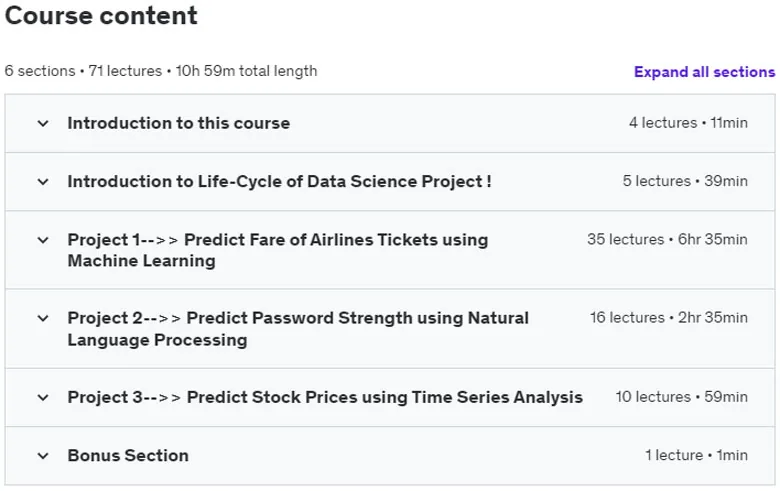Select the Introduction to this course title
This screenshot has width=780, height=491.
point(179,123)
